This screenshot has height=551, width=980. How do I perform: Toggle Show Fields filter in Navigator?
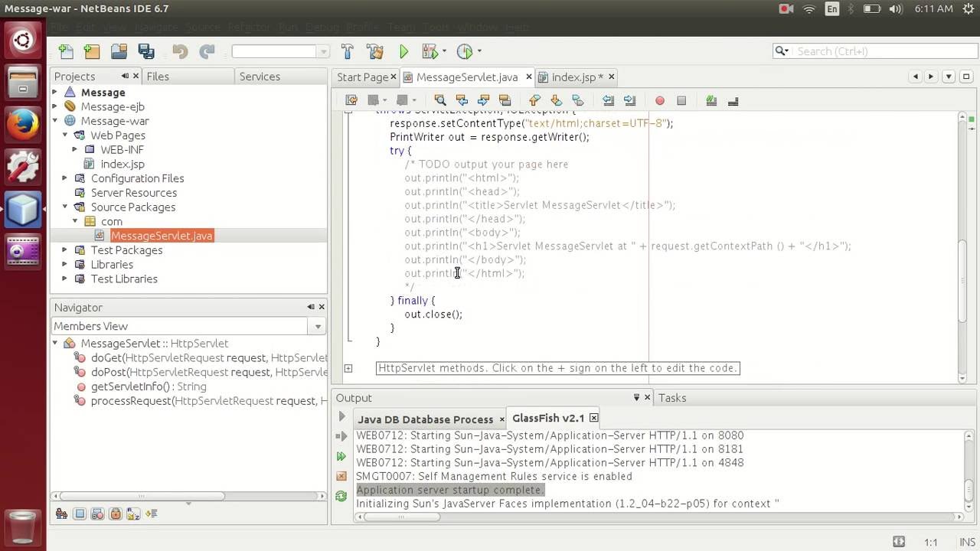coord(80,514)
